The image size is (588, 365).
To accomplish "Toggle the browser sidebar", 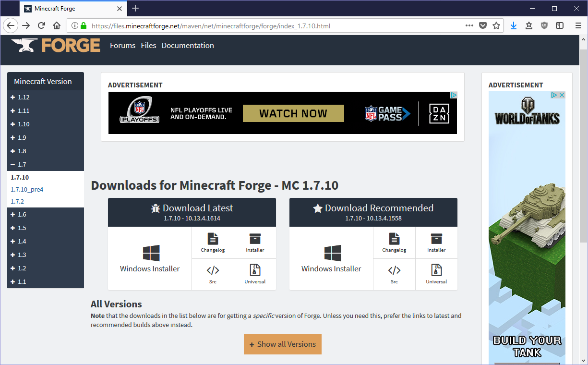I will [x=560, y=25].
